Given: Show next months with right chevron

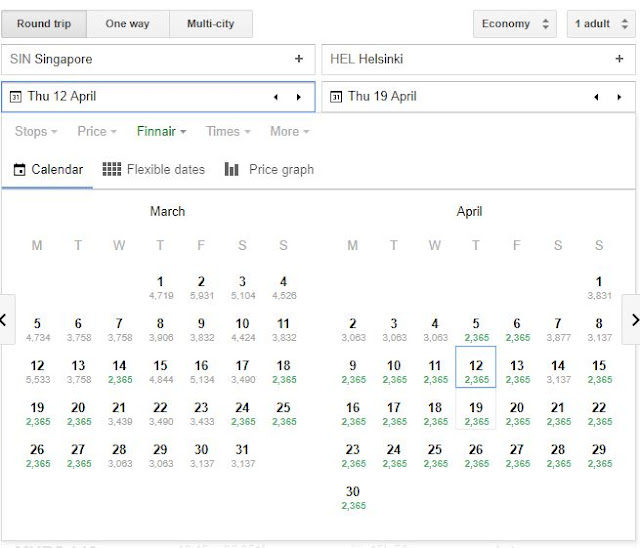Looking at the screenshot, I should [x=631, y=320].
